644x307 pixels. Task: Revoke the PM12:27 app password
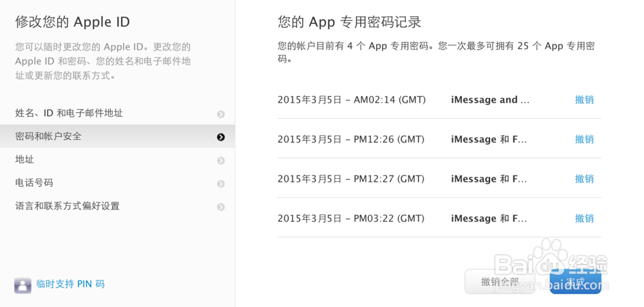point(584,179)
